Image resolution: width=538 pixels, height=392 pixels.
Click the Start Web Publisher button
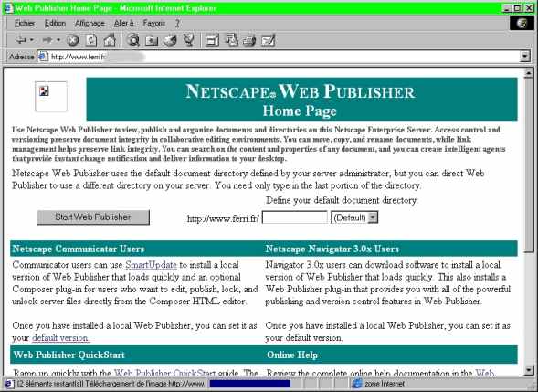click(x=93, y=217)
